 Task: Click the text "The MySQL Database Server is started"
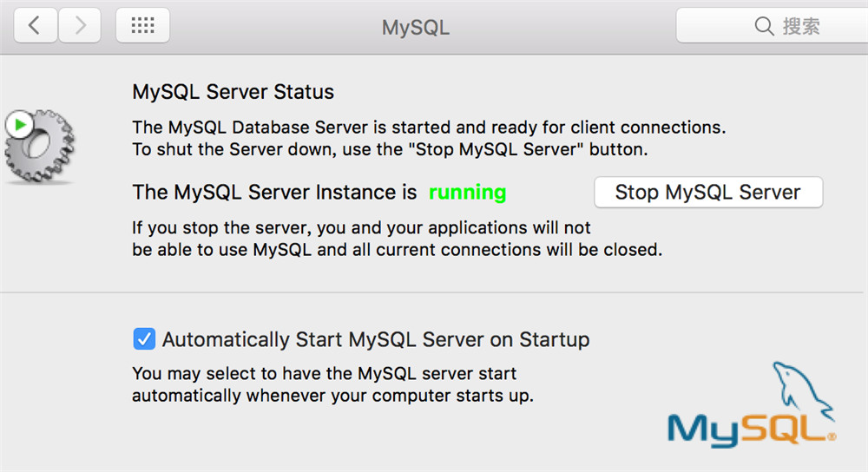click(x=288, y=128)
